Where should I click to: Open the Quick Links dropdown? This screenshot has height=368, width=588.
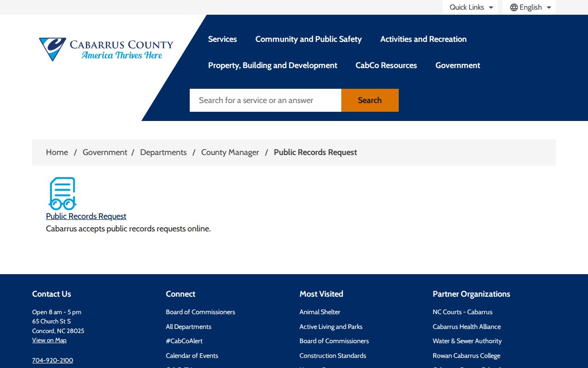[x=471, y=7]
